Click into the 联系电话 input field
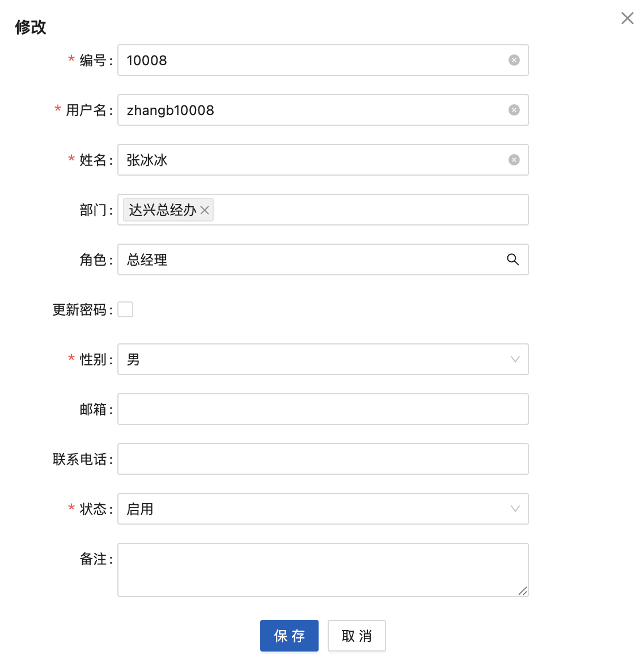 323,459
